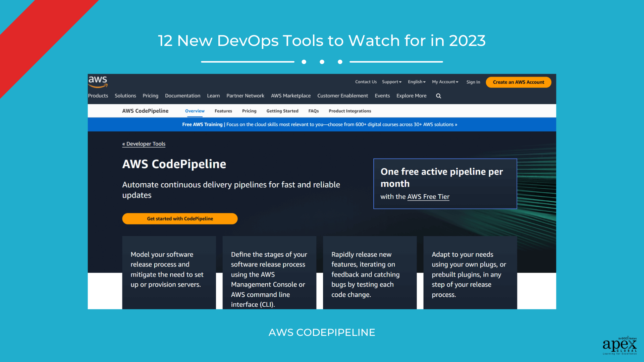Select the Getting Started tab
Screen dimensions: 644x362
click(x=282, y=111)
